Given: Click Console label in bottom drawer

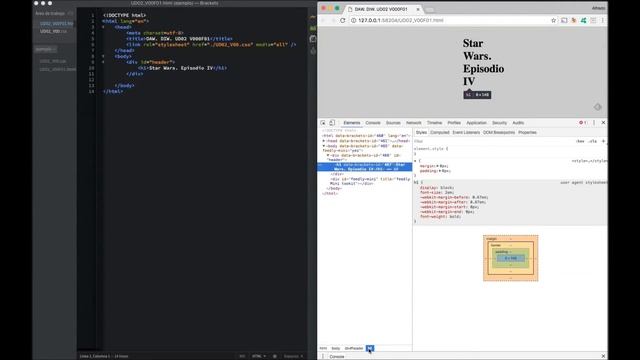Looking at the screenshot, I should pos(337,356).
